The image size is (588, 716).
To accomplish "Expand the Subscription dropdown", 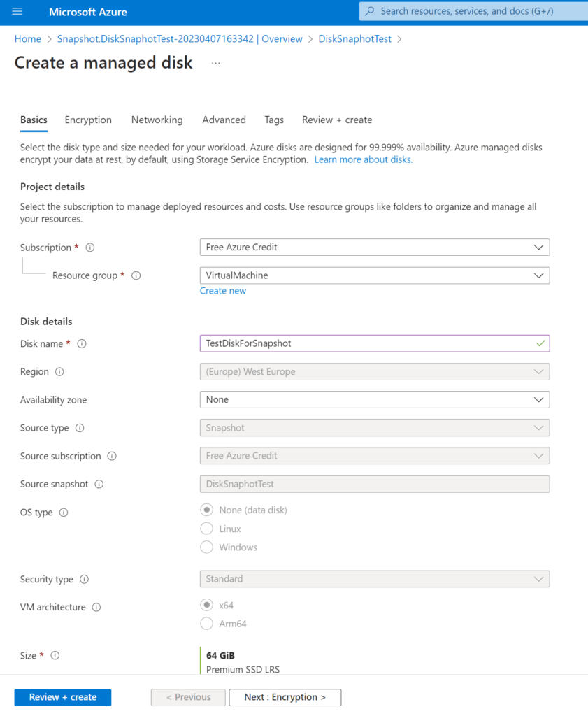I will (x=374, y=248).
